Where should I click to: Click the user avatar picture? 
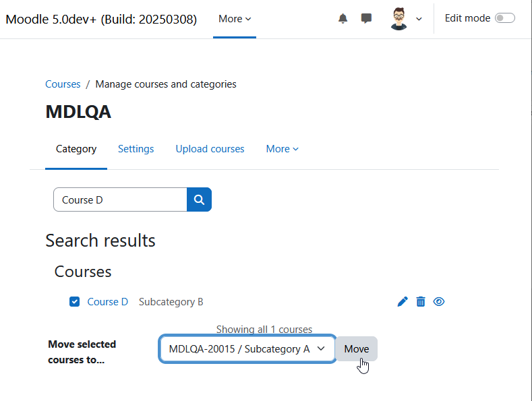[x=398, y=19]
